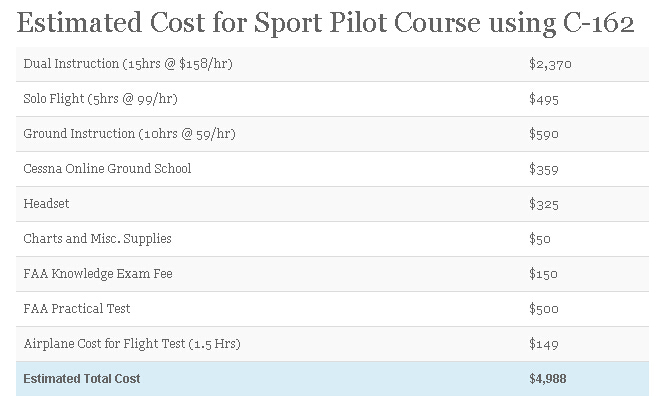Select Airplane Cost for Flight Test text
The height and width of the screenshot is (411, 666).
point(132,343)
